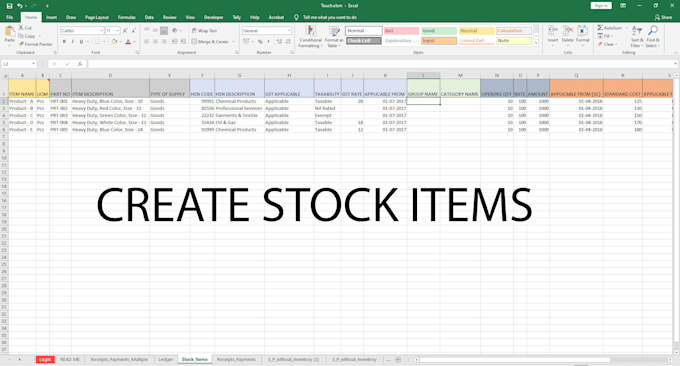Image resolution: width=680 pixels, height=366 pixels.
Task: Open the Font Color dropdown arrow
Action: [134, 42]
